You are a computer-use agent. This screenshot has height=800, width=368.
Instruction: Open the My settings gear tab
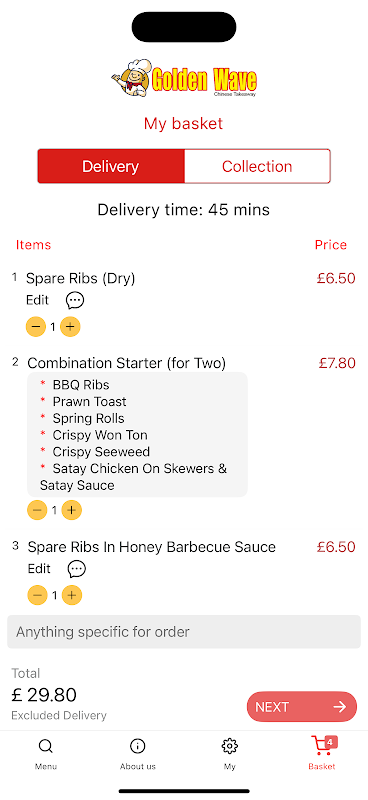230,754
